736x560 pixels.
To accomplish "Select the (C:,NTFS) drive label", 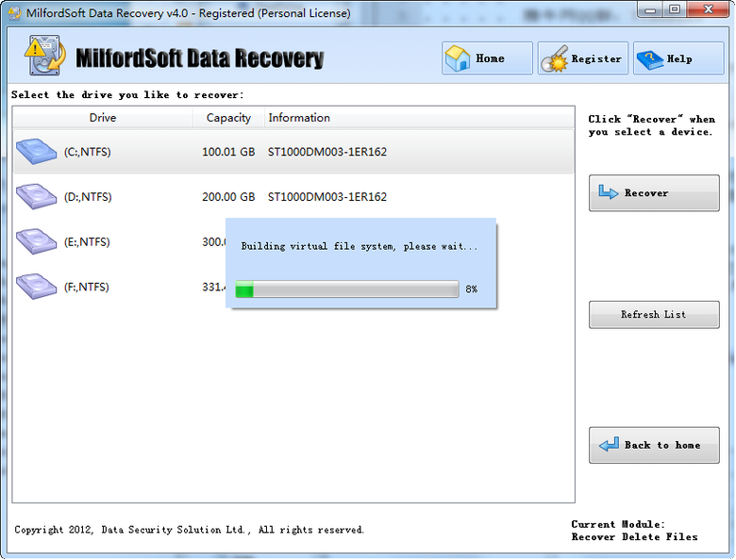I will (x=88, y=152).
